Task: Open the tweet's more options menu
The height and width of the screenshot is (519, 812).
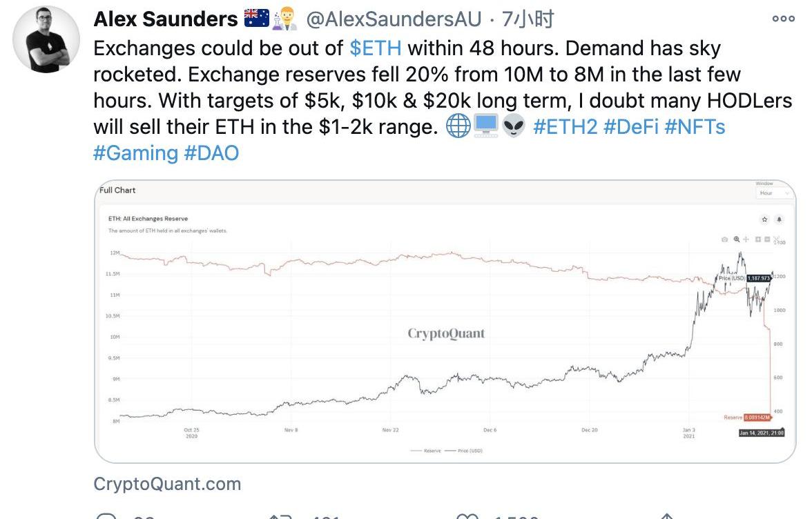Action: [783, 19]
